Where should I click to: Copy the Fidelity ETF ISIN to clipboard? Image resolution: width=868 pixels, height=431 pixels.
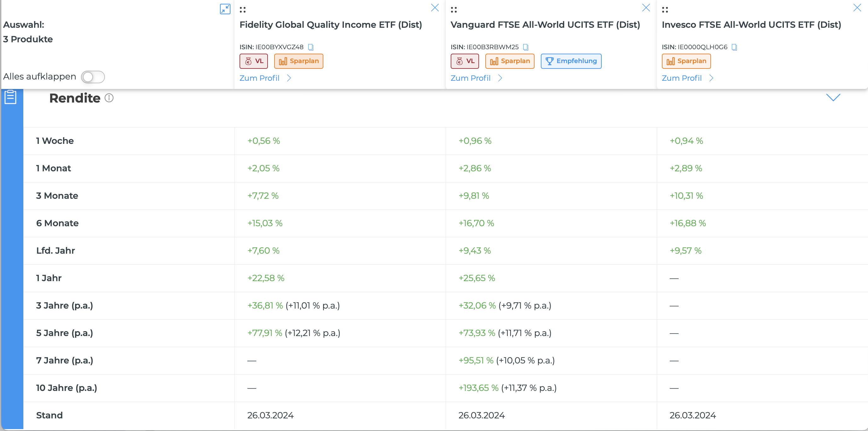coord(311,47)
